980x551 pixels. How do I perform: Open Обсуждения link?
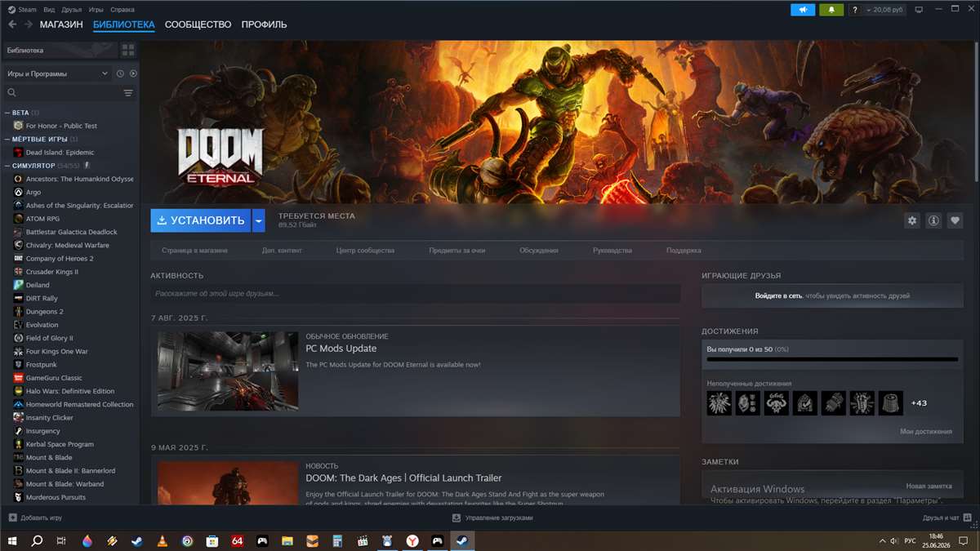click(539, 251)
